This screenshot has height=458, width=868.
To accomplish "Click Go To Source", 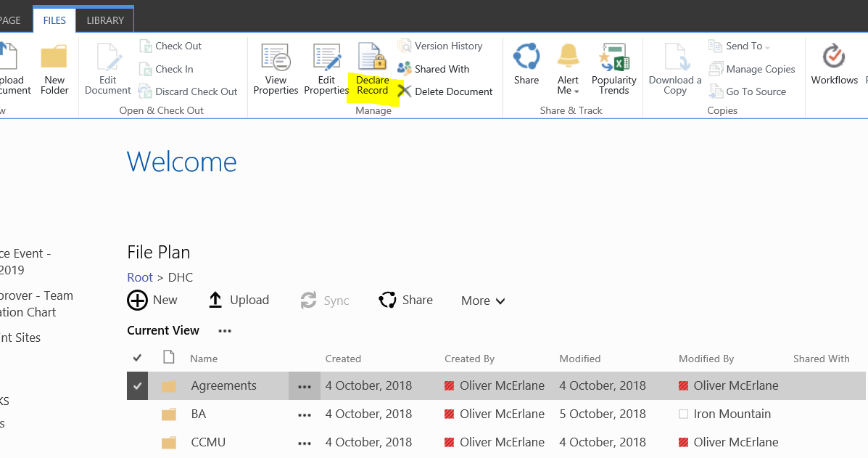I will click(x=748, y=91).
